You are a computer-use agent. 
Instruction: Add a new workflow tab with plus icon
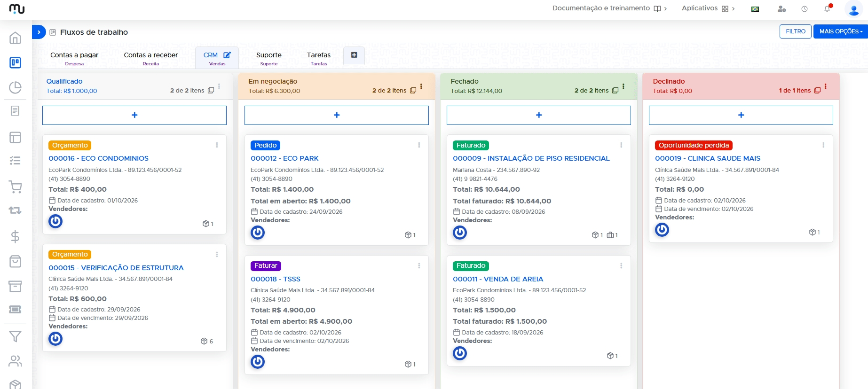(x=354, y=55)
